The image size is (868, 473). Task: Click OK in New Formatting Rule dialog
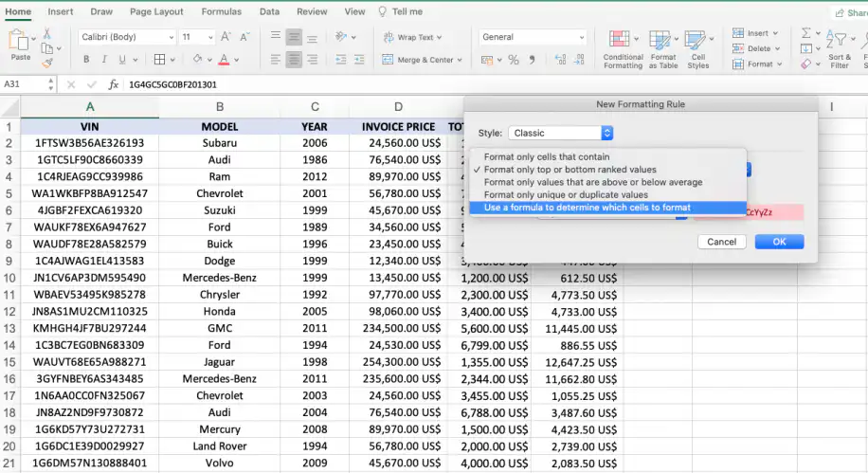(x=779, y=242)
